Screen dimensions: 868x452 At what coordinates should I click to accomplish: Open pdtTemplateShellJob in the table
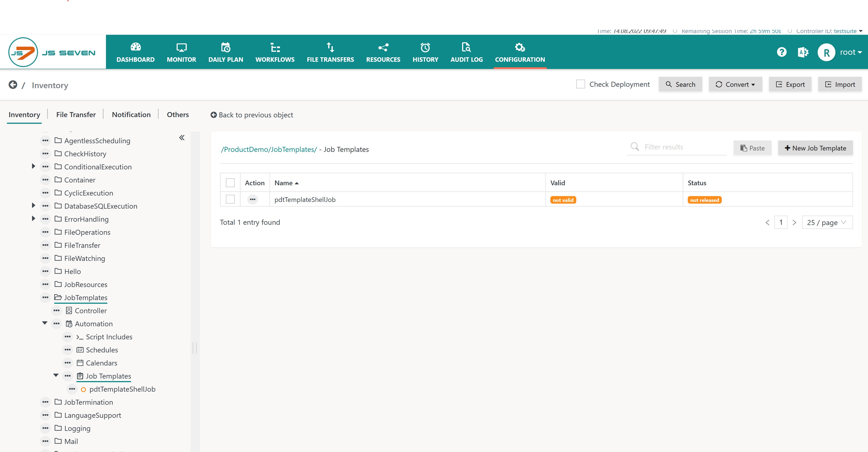point(305,199)
